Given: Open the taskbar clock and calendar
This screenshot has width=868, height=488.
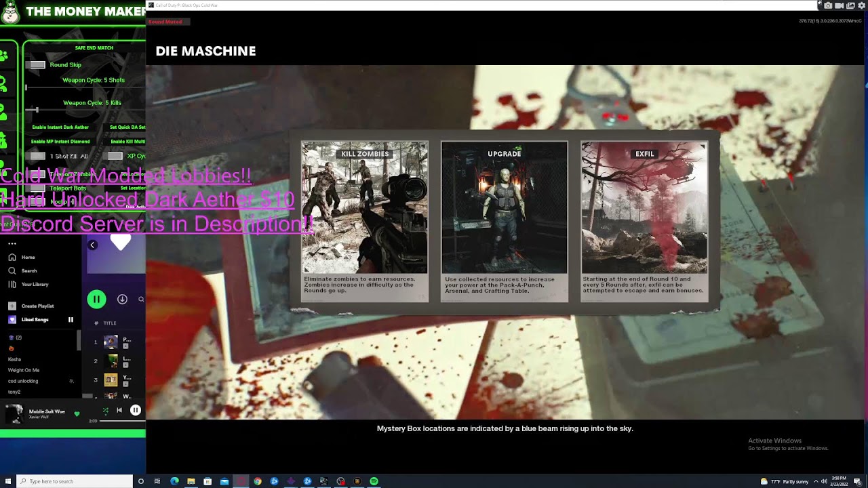Looking at the screenshot, I should [840, 482].
